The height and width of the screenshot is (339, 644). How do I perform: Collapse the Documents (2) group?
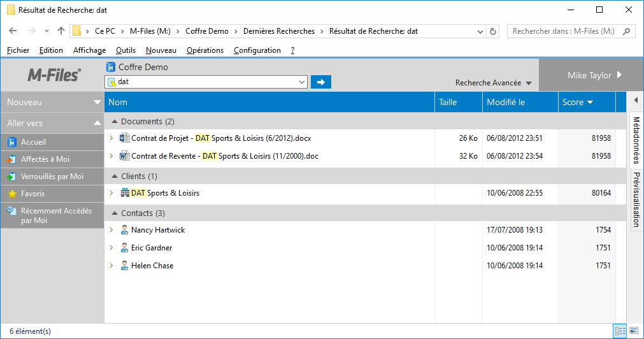[x=115, y=122]
